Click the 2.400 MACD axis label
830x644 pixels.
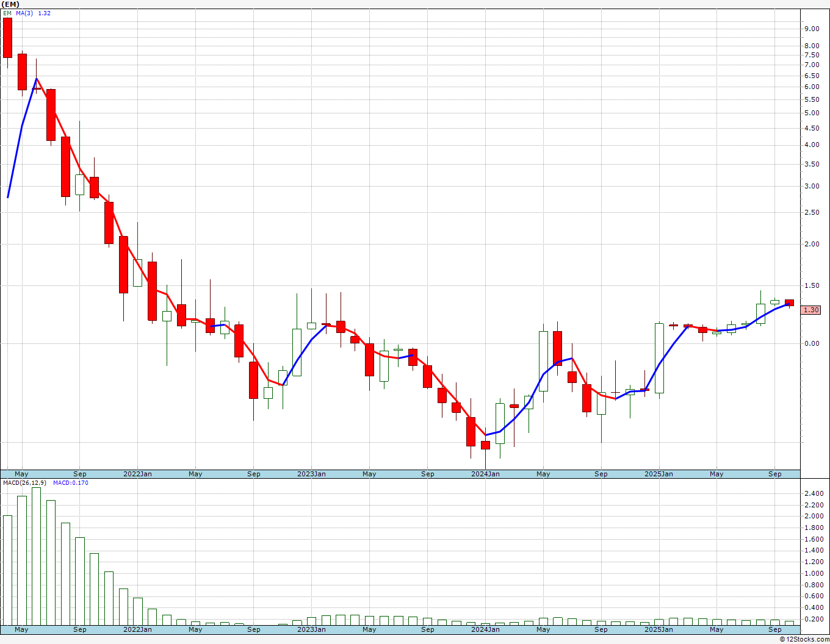[x=813, y=493]
